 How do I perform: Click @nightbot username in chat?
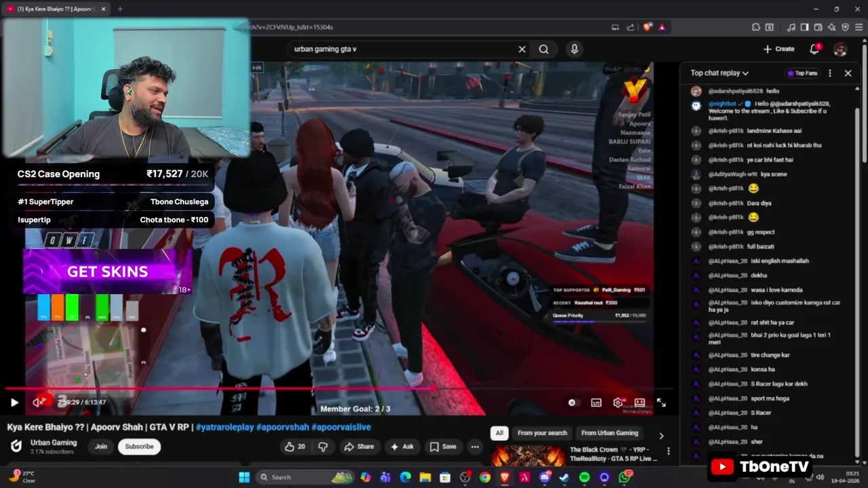click(722, 104)
